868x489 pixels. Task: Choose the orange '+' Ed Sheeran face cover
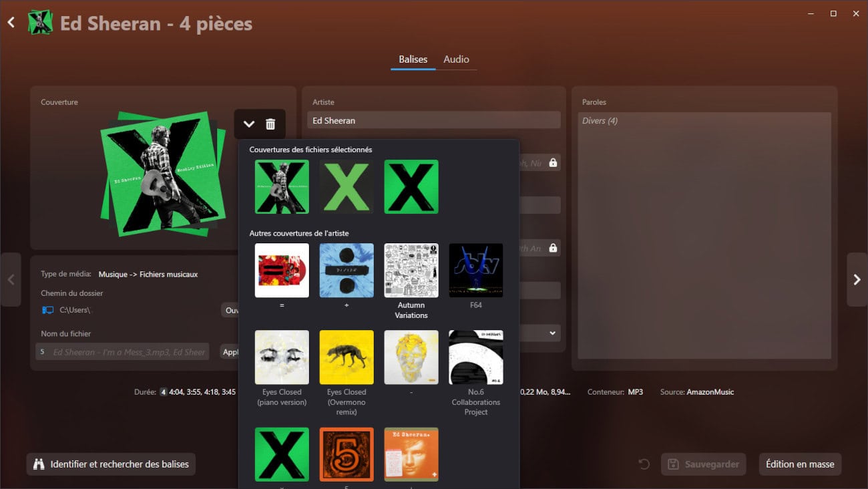pyautogui.click(x=411, y=454)
